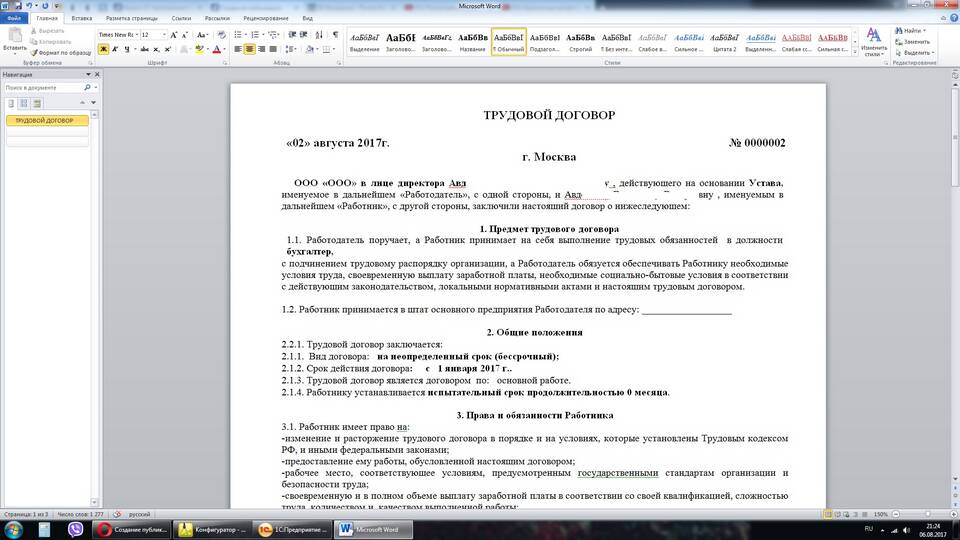Click the bulleted list icon
The height and width of the screenshot is (540, 960).
coord(239,35)
